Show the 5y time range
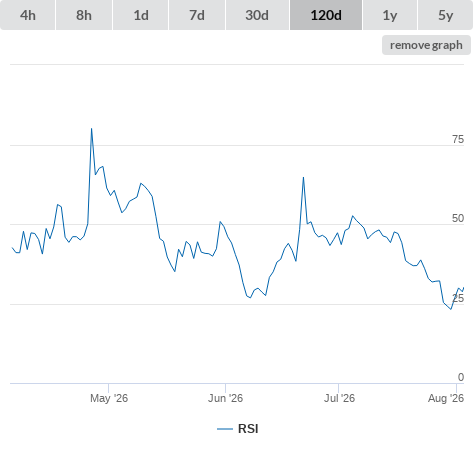 [445, 15]
